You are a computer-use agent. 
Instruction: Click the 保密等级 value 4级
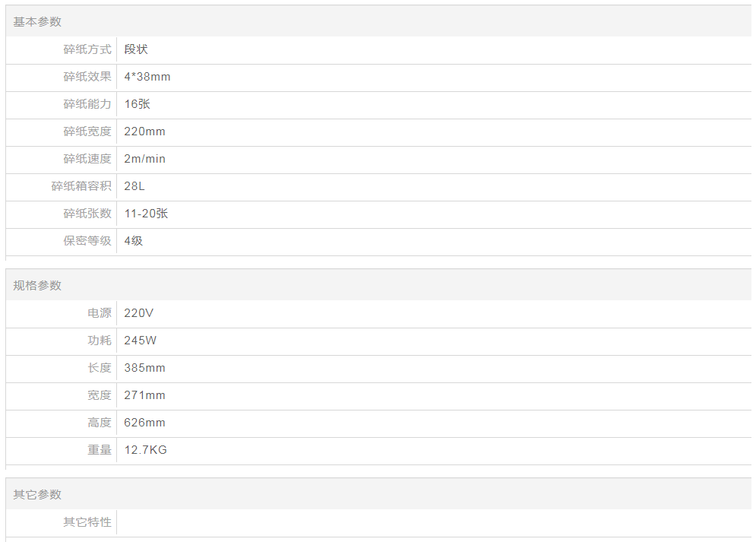tap(134, 241)
